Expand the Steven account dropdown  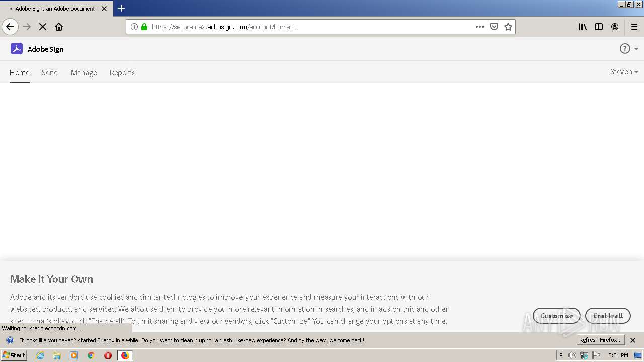[x=624, y=72]
